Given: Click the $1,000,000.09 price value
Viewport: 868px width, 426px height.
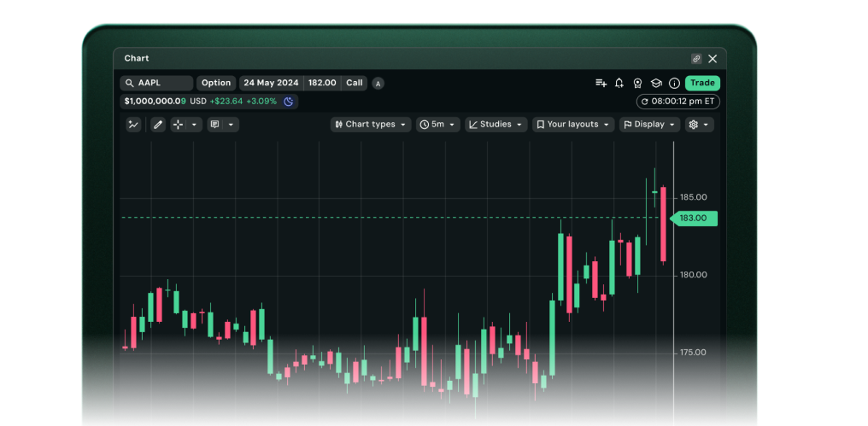Looking at the screenshot, I should (155, 102).
